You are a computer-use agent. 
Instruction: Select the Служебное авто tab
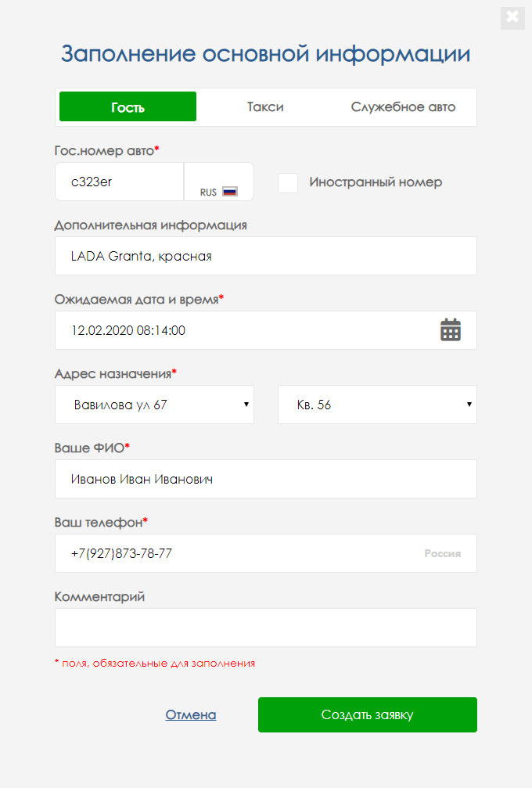coord(403,107)
